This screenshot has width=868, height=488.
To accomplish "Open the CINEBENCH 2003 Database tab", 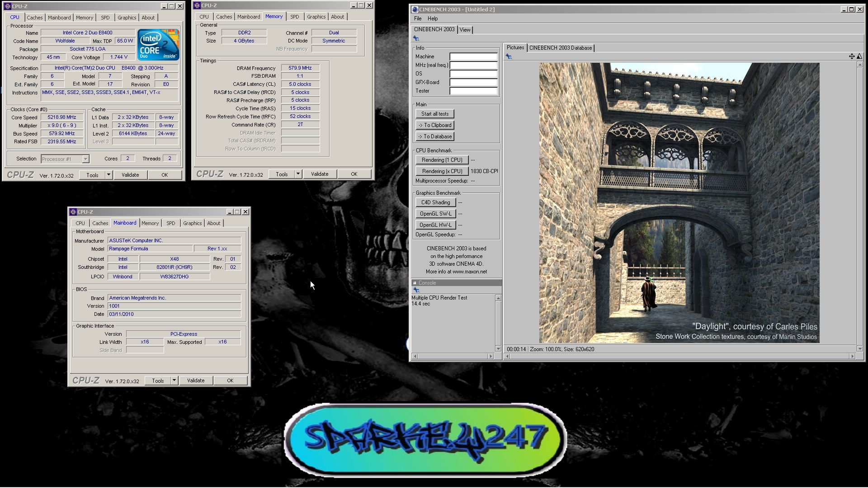I will pos(561,48).
